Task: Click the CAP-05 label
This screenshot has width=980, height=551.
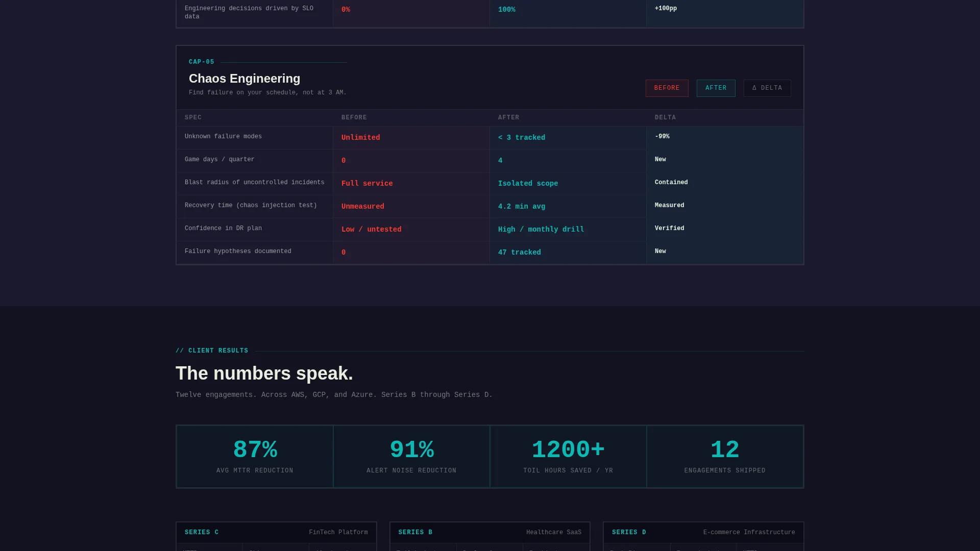Action: tap(202, 62)
